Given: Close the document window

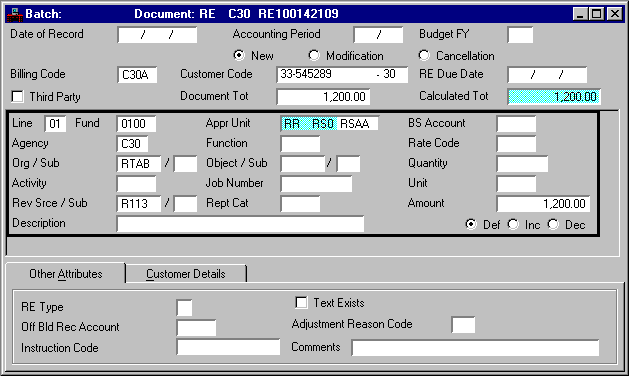Looking at the screenshot, I should pos(615,14).
